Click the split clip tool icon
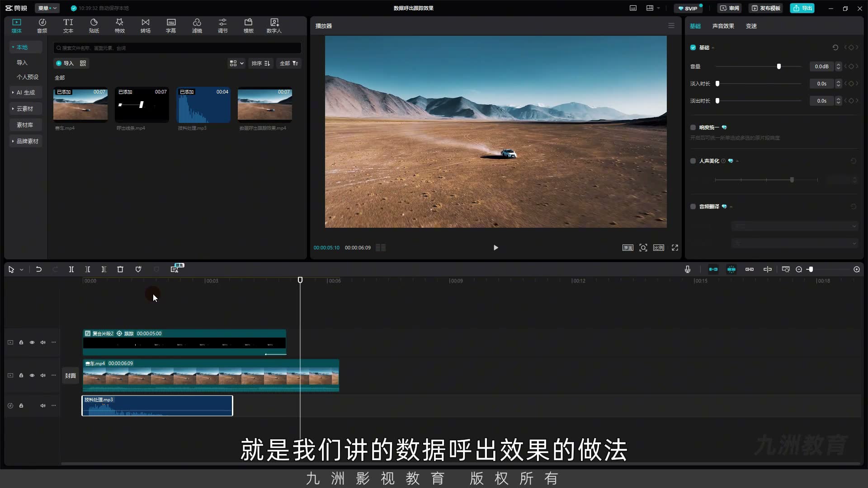This screenshot has width=868, height=488. tap(71, 269)
